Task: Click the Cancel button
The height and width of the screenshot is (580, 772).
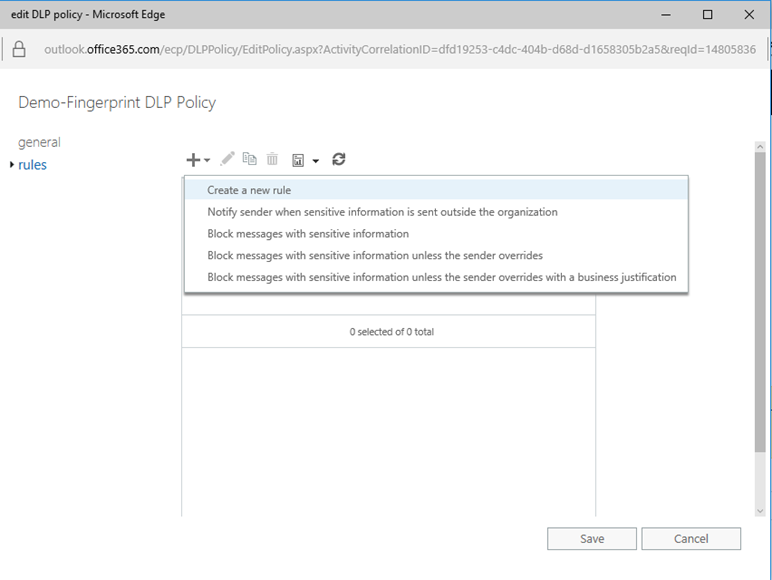Action: point(691,539)
